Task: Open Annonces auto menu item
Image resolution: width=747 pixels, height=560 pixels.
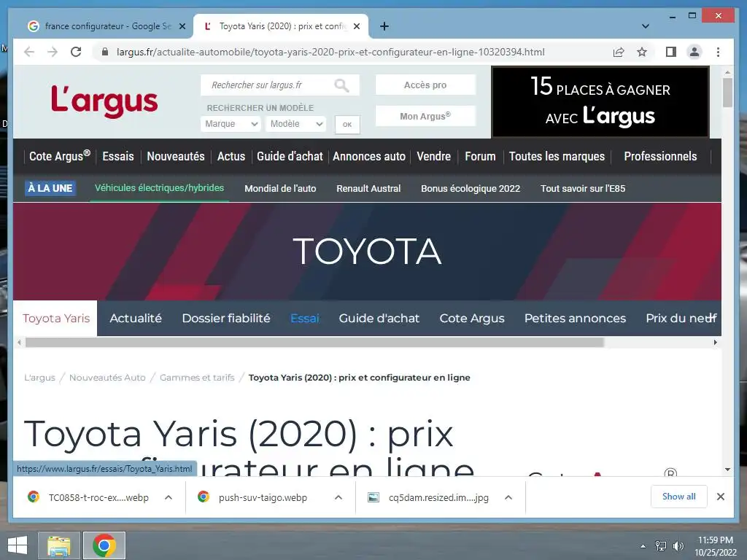Action: [x=369, y=156]
